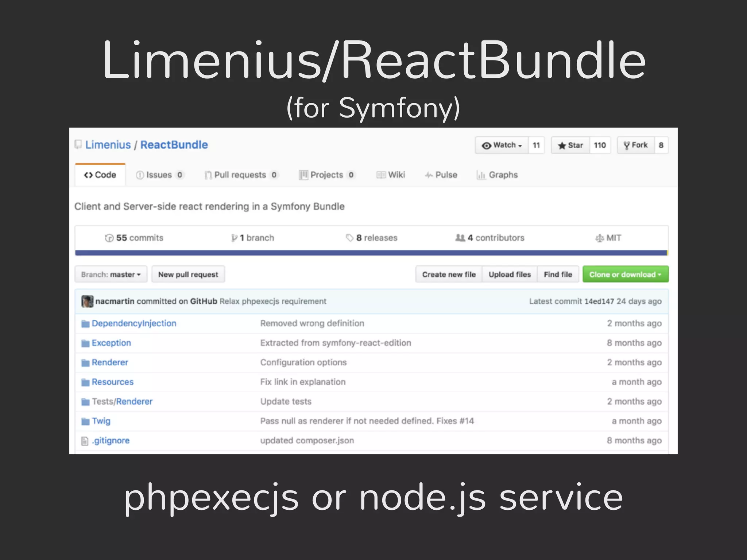Click the .gitignore file icon
Viewport: 747px width, 560px height.
point(85,441)
